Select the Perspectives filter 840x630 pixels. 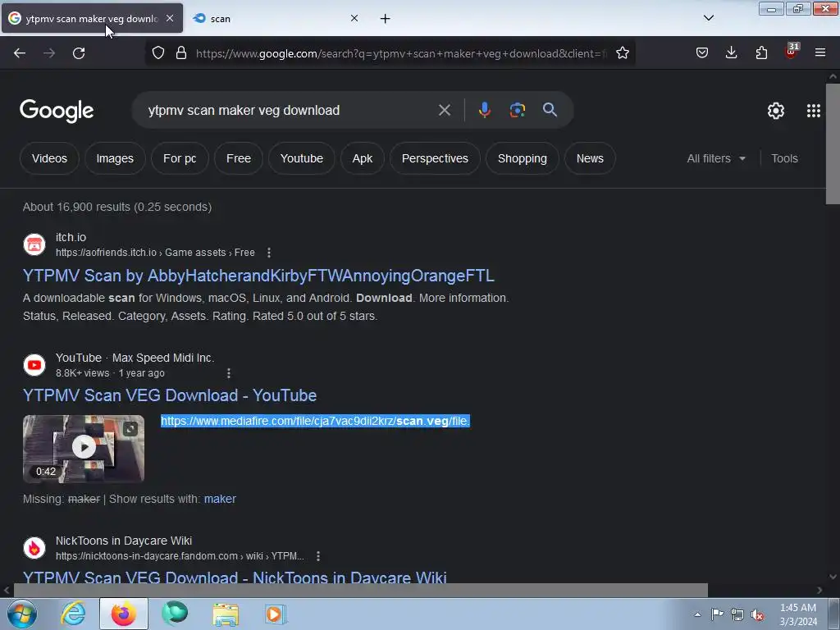coord(435,158)
